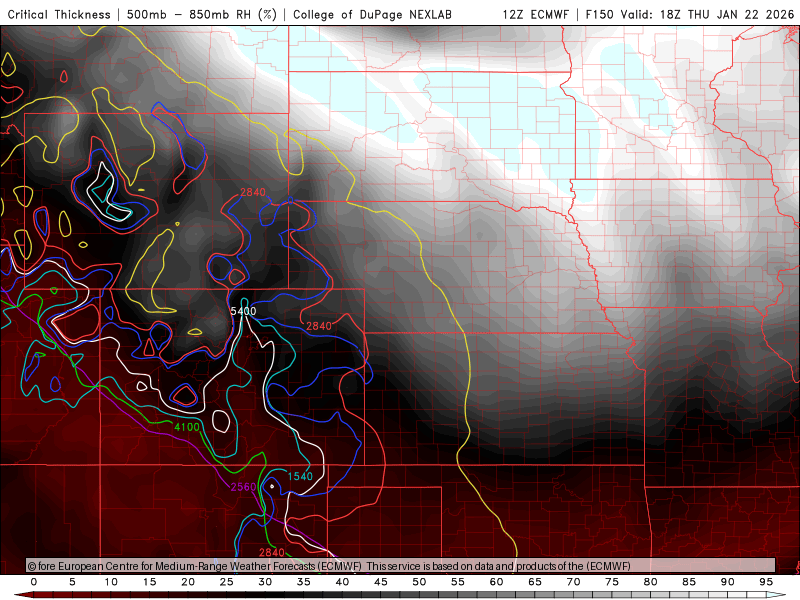Select the purple "2560" contour label
800x600 pixels.
pyautogui.click(x=243, y=487)
